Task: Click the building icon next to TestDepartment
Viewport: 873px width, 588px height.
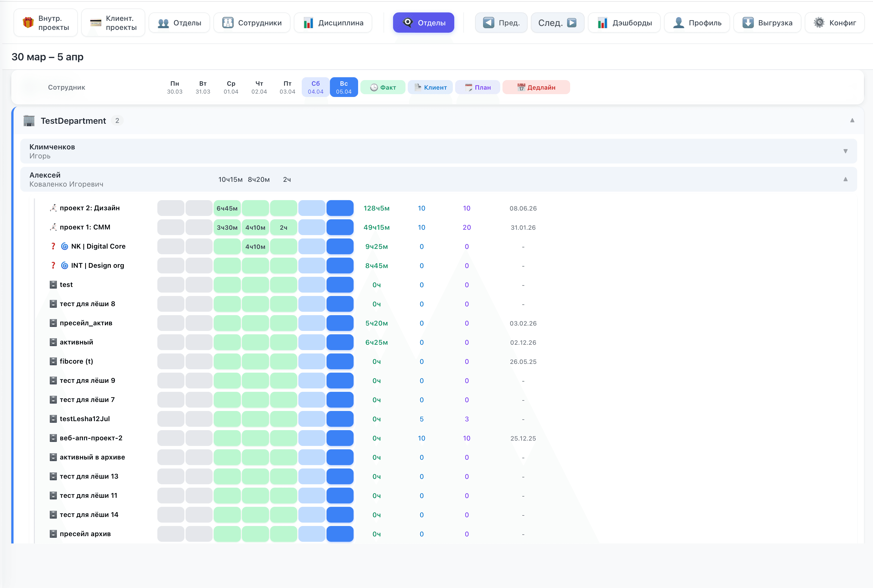Action: [29, 121]
